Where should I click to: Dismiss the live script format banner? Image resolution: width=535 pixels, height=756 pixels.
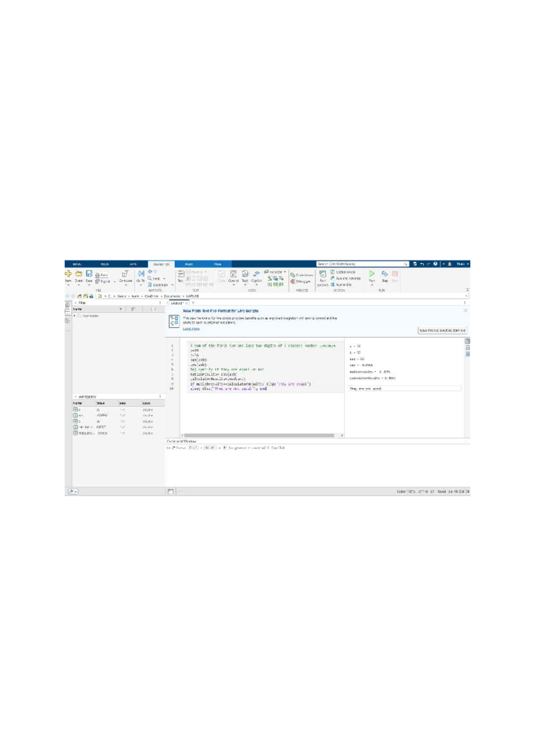click(465, 310)
